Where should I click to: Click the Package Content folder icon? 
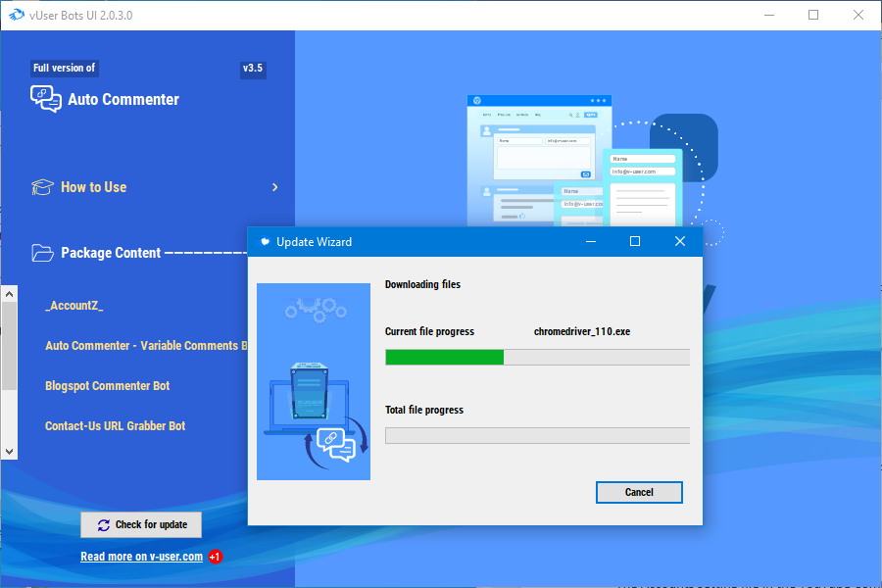point(43,253)
